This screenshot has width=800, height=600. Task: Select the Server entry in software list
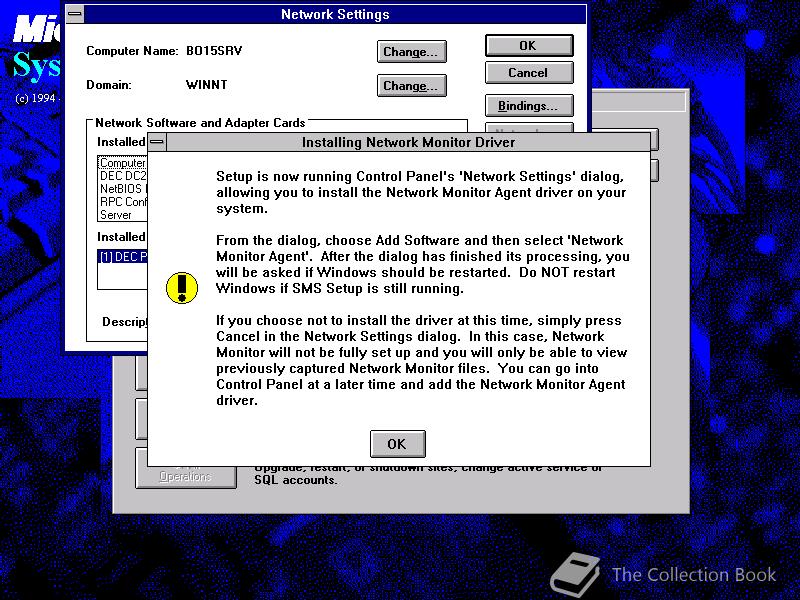click(123, 215)
